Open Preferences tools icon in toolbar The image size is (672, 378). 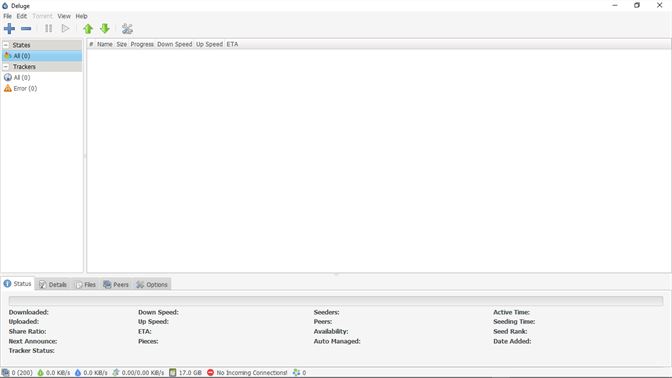(x=127, y=29)
